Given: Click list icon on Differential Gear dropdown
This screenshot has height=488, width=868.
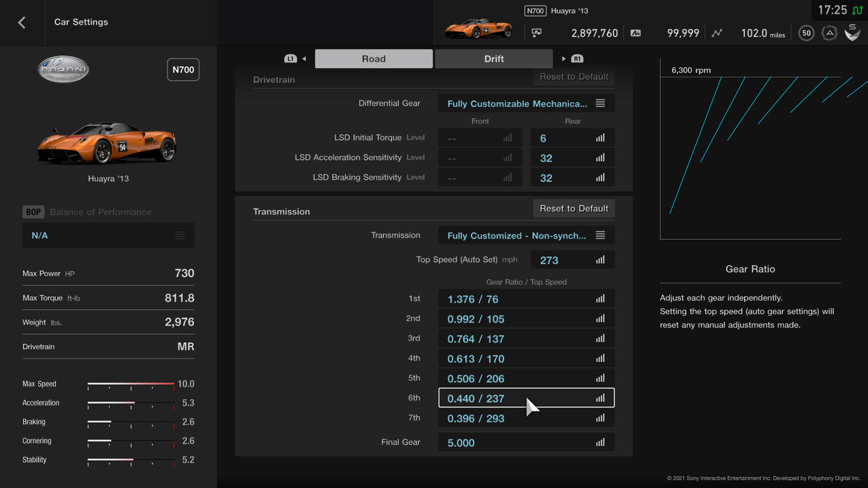Looking at the screenshot, I should (x=600, y=104).
